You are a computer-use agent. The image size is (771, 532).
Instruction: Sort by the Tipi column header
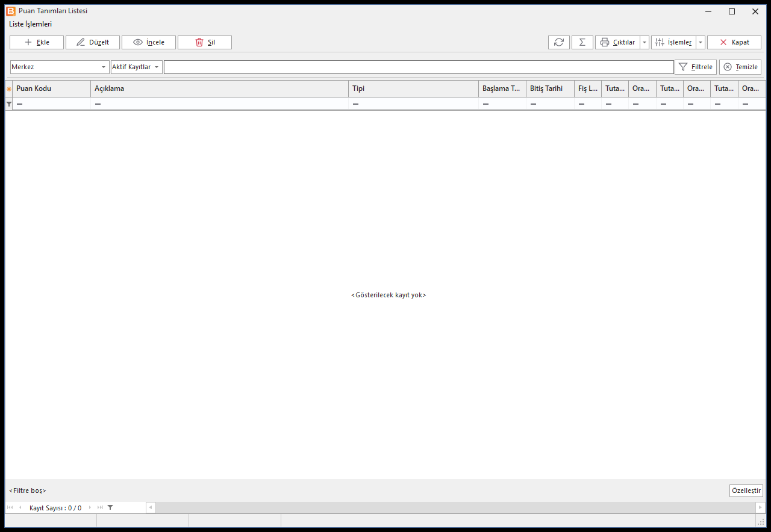tap(414, 88)
